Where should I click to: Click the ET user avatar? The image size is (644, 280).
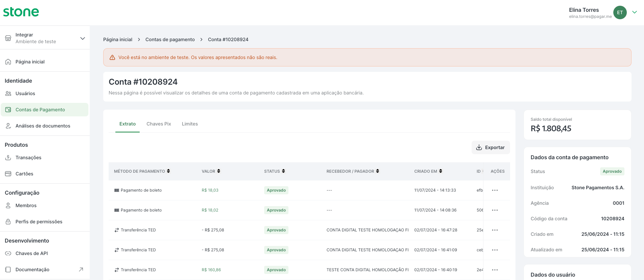pyautogui.click(x=620, y=12)
